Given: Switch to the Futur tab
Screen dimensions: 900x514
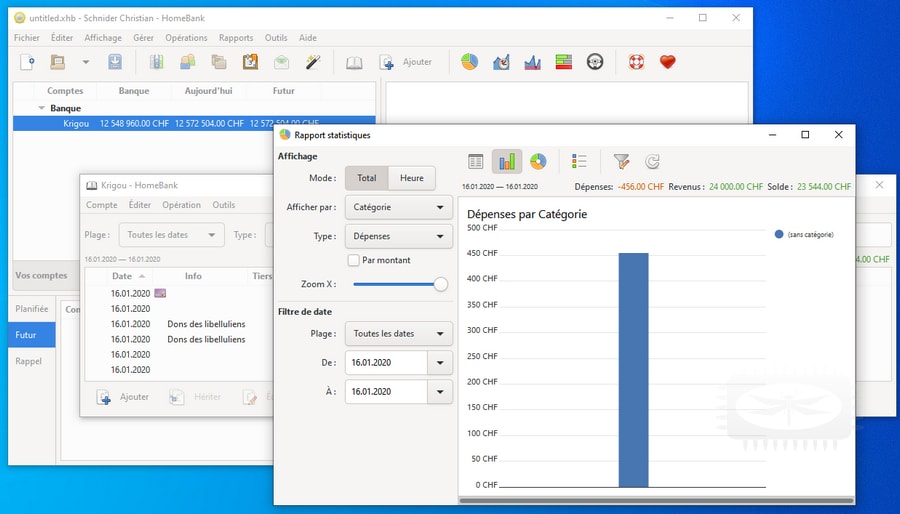Looking at the screenshot, I should (x=32, y=334).
